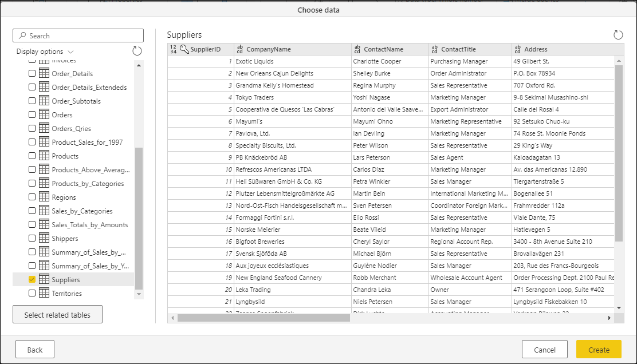The height and width of the screenshot is (364, 637).
Task: Click the preview horizontal scrollbar thumb
Action: (264, 318)
